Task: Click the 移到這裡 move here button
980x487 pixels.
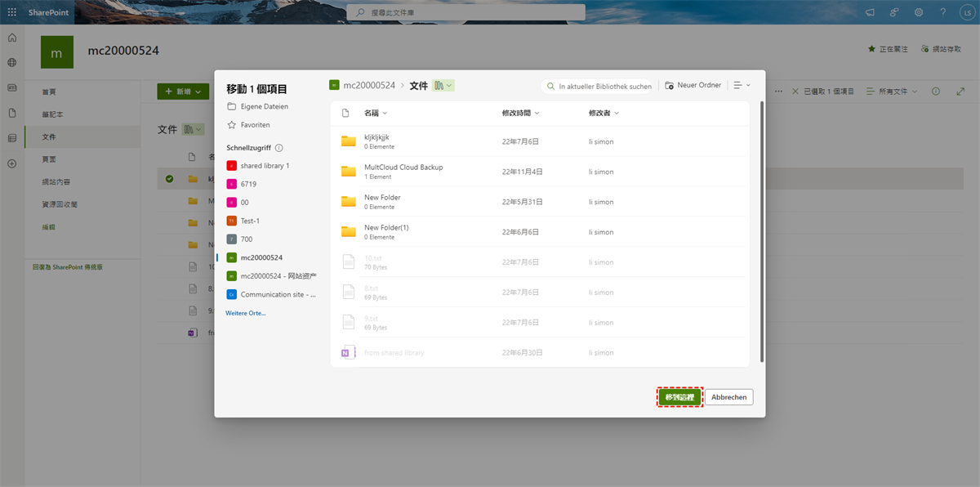Action: coord(679,397)
